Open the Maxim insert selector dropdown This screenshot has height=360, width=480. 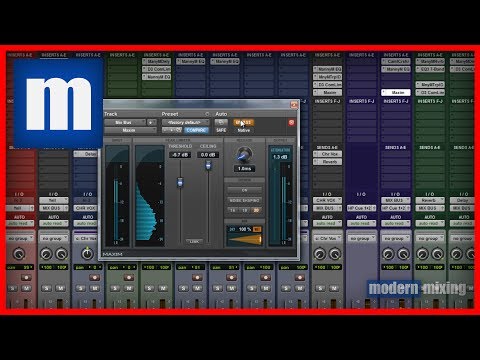point(130,130)
